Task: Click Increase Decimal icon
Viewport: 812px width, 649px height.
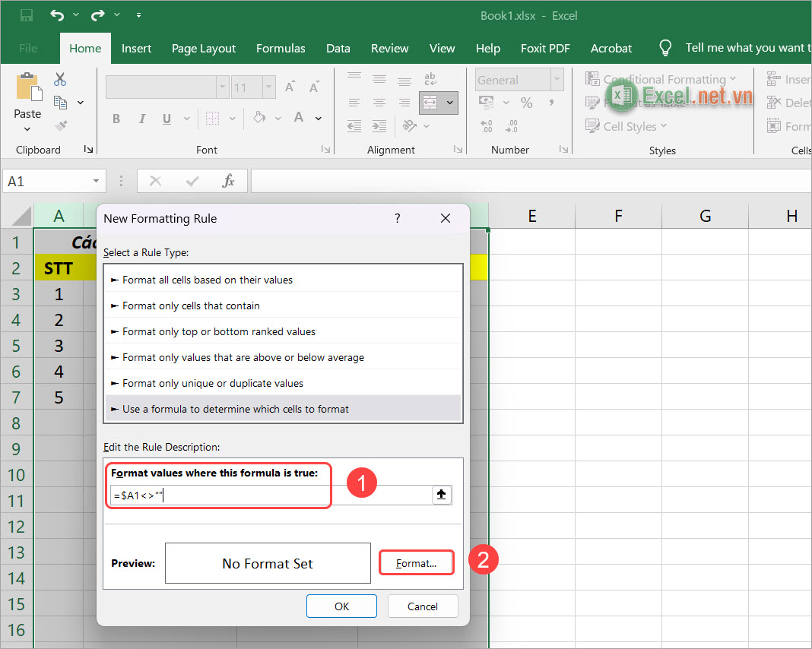Action: tap(487, 126)
